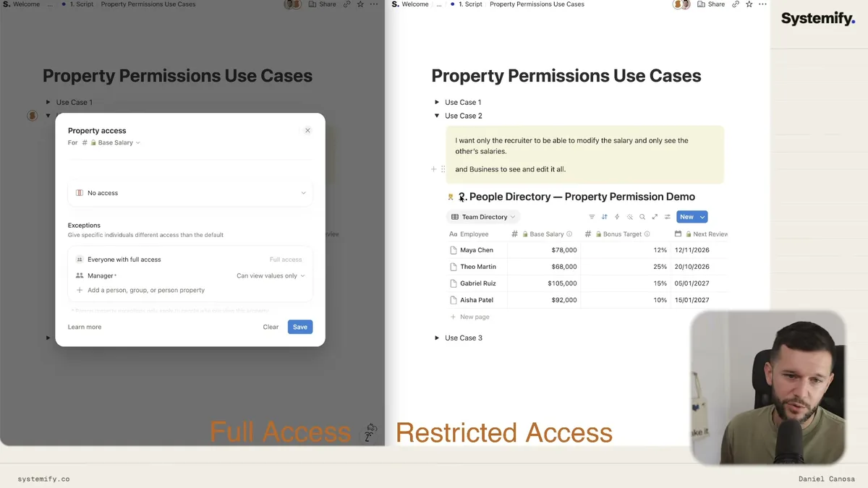Open the Theo Martin page
This screenshot has width=868, height=488.
click(x=478, y=267)
